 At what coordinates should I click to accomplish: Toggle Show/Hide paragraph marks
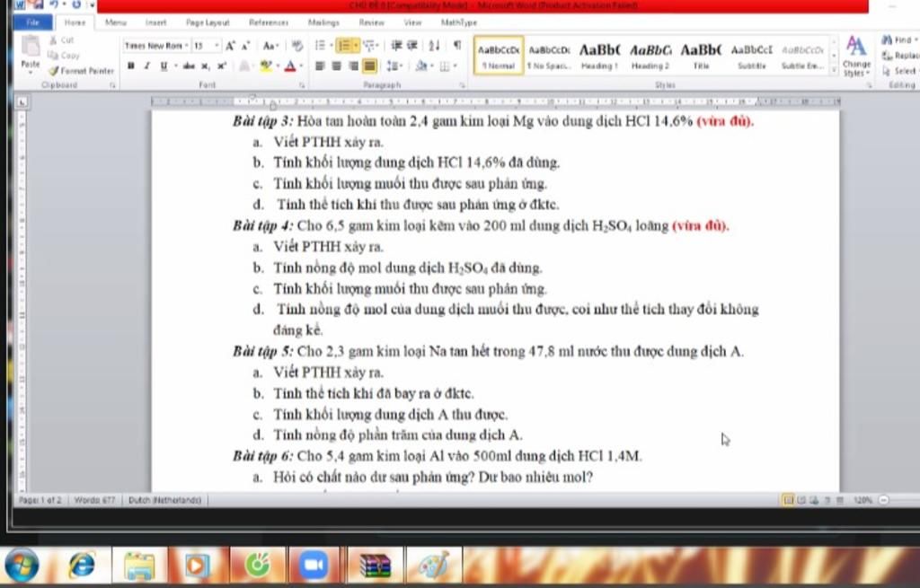457,46
